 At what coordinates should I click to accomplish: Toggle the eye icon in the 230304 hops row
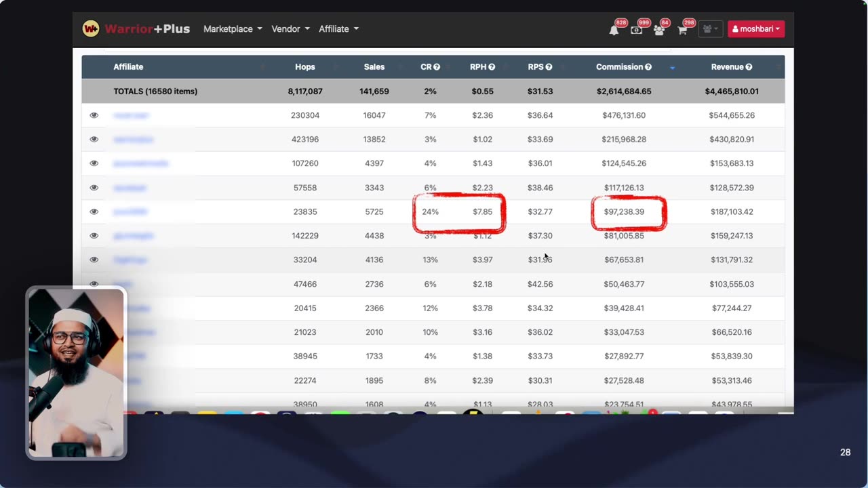[94, 115]
